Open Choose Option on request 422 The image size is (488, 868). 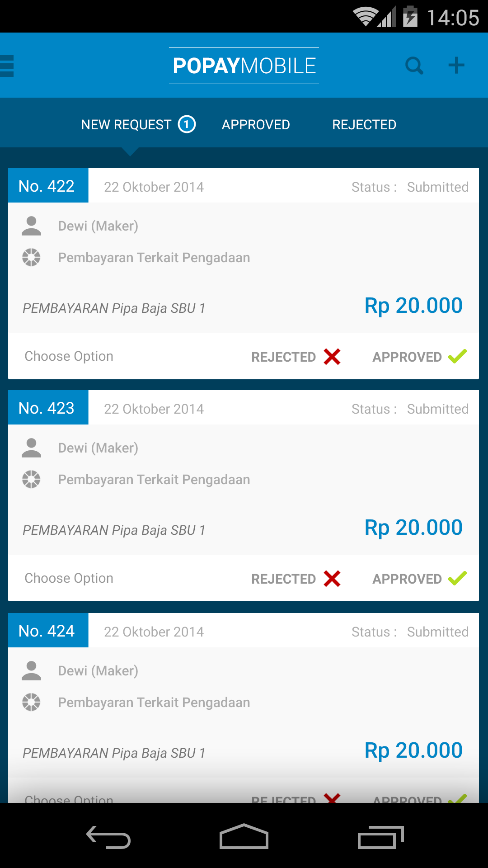tap(69, 356)
